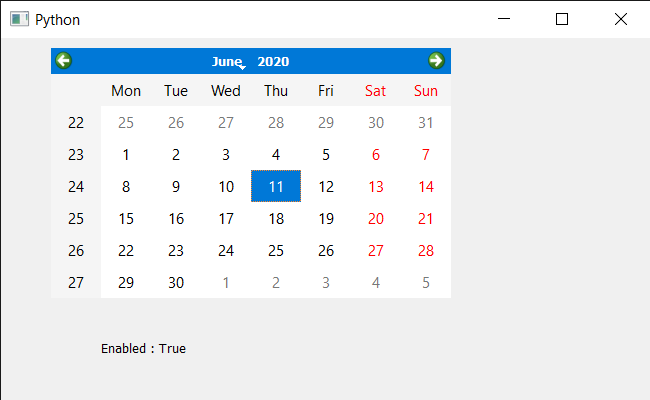Click week number 24 row header
650x400 pixels.
76,187
